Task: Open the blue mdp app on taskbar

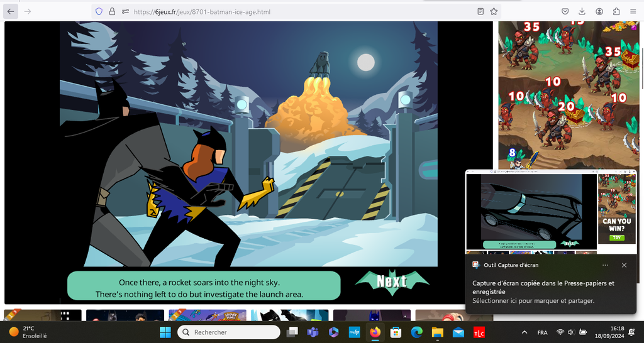Action: pyautogui.click(x=354, y=332)
